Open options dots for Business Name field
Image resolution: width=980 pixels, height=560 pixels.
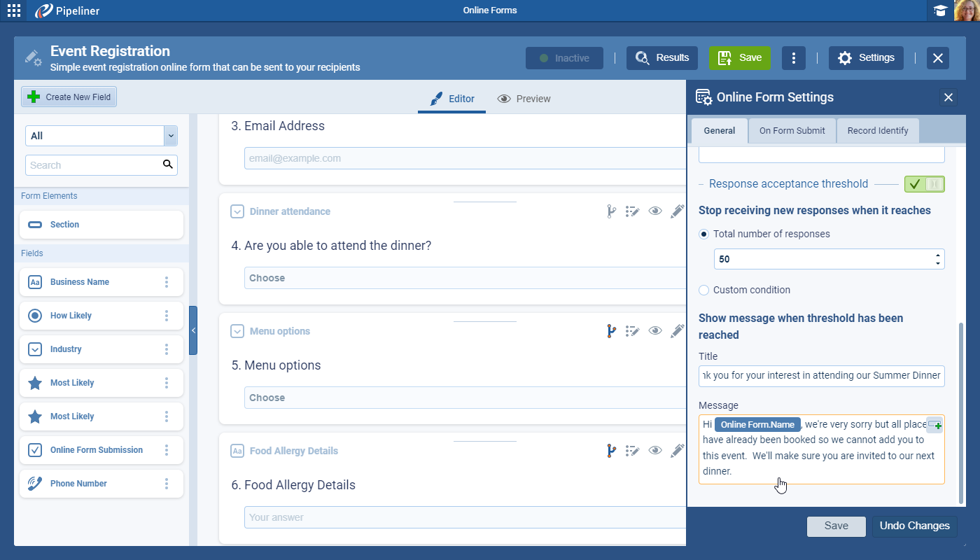[x=167, y=282]
